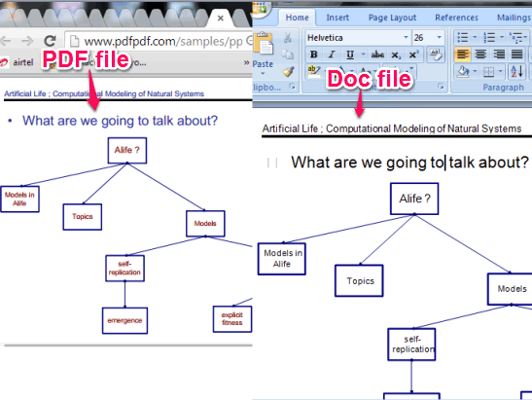
Task: Click the Bullets list icon
Action: tap(463, 37)
